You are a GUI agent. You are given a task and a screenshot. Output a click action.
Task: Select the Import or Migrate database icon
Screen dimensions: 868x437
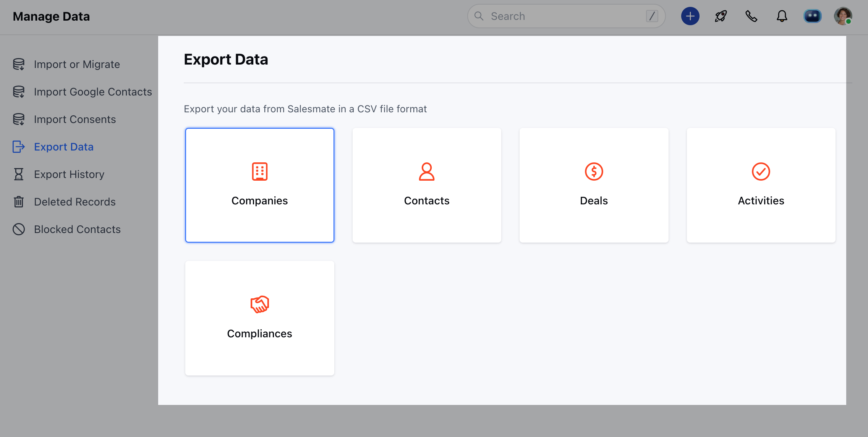(x=18, y=64)
